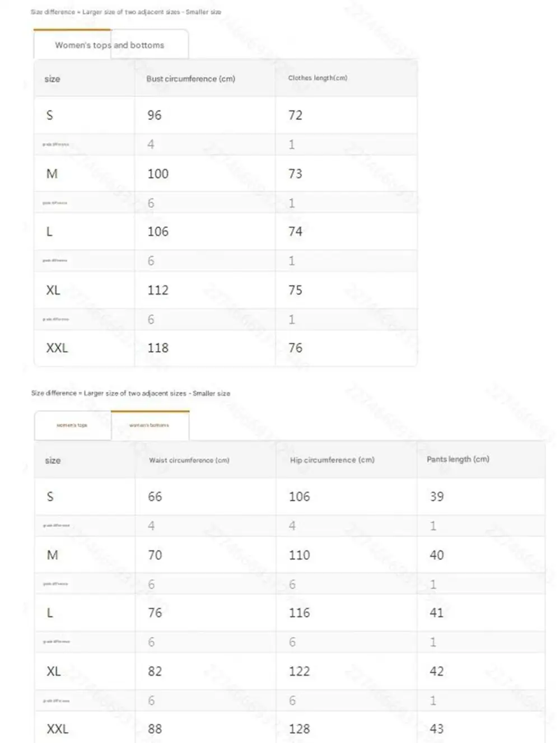Click the XL label in the tops table

(x=53, y=290)
